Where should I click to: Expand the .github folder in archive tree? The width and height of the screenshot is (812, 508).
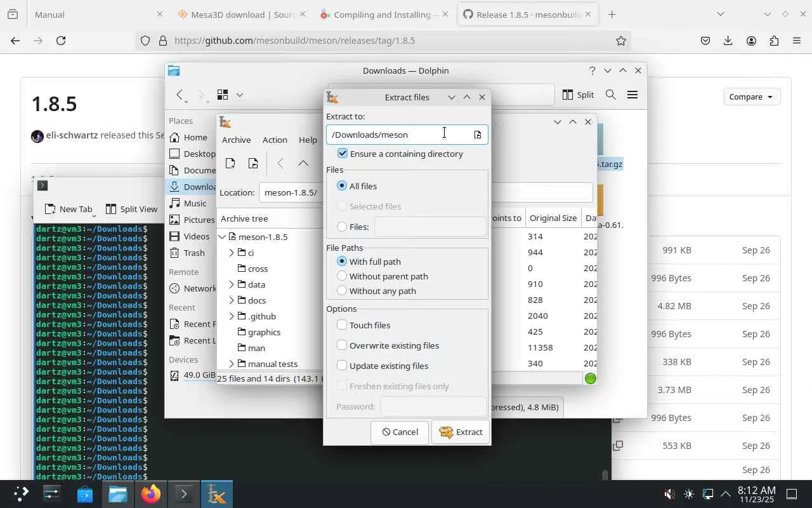pyautogui.click(x=232, y=316)
